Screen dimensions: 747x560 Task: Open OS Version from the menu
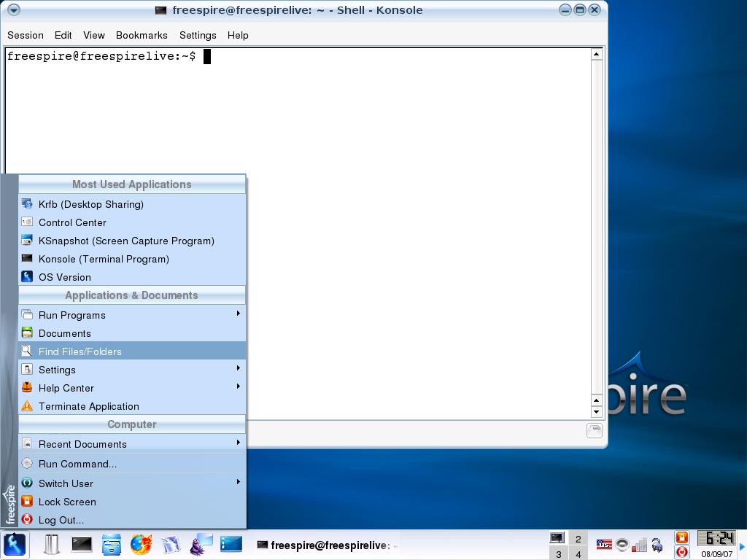coord(132,276)
